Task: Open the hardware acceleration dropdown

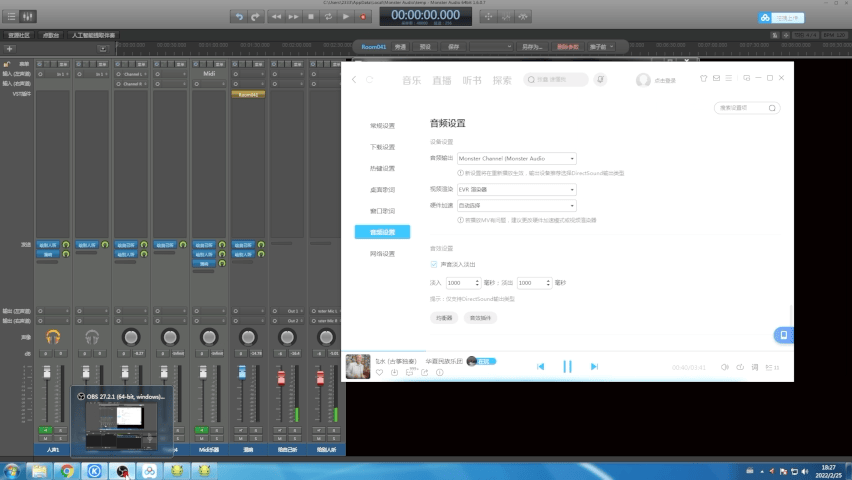Action: pyautogui.click(x=516, y=205)
